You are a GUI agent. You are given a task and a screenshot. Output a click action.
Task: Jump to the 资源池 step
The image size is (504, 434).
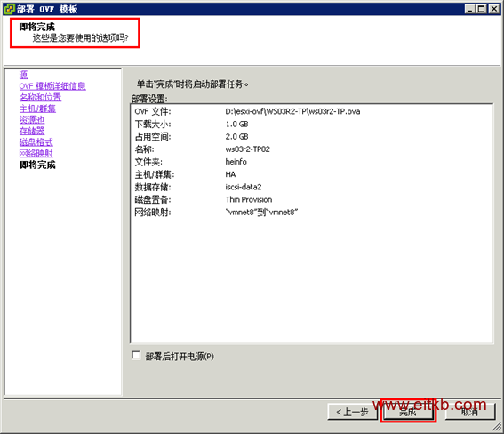point(32,120)
